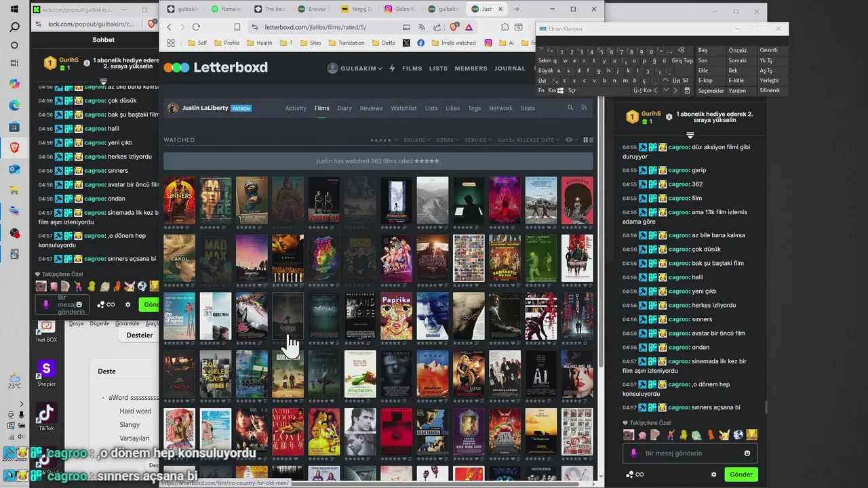This screenshot has height=488, width=868.
Task: Open the Facebook bookmark icon
Action: pyautogui.click(x=421, y=43)
